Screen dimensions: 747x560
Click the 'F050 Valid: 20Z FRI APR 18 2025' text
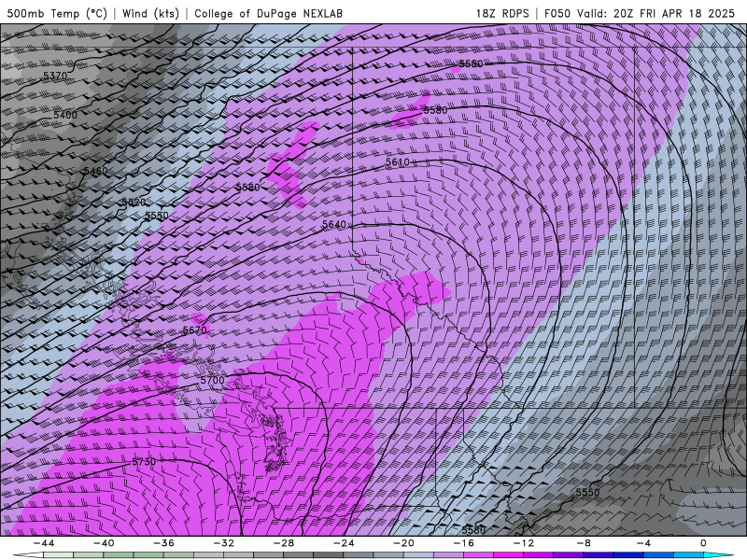pos(640,13)
